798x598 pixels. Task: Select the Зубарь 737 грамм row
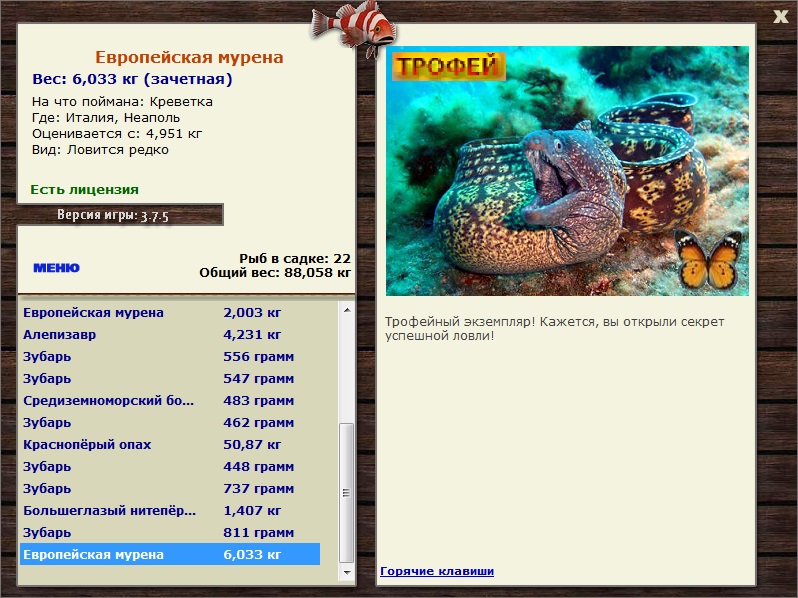click(170, 489)
